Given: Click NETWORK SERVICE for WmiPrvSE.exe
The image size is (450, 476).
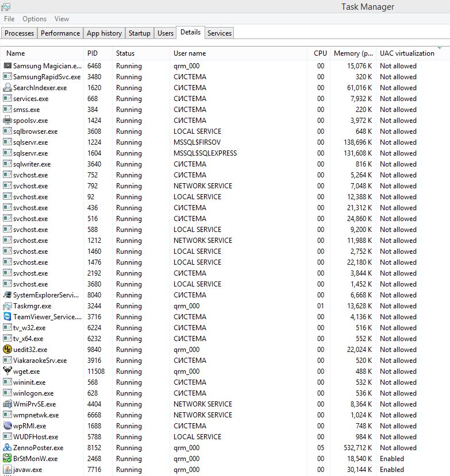Looking at the screenshot, I should [x=203, y=404].
